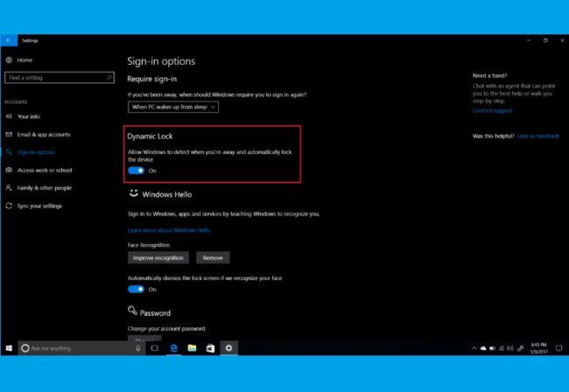Click Remove face recognition button
The width and height of the screenshot is (569, 392).
213,258
